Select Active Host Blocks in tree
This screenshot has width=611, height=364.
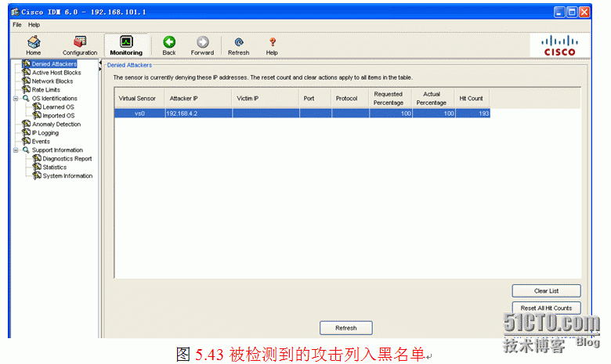(x=56, y=73)
